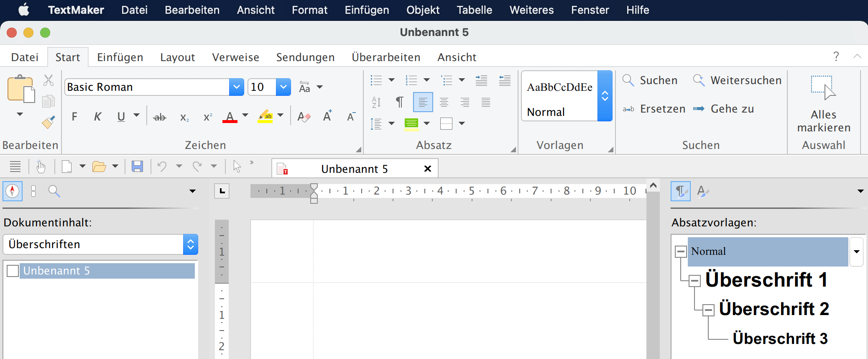The image size is (868, 359).
Task: Align paragraph left
Action: (x=423, y=102)
